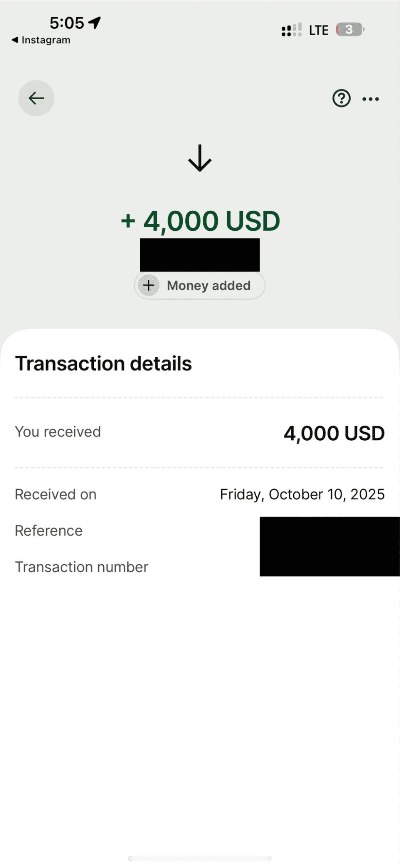This screenshot has width=400, height=868.
Task: Tap the bold 4,000 USD received value
Action: pos(334,433)
